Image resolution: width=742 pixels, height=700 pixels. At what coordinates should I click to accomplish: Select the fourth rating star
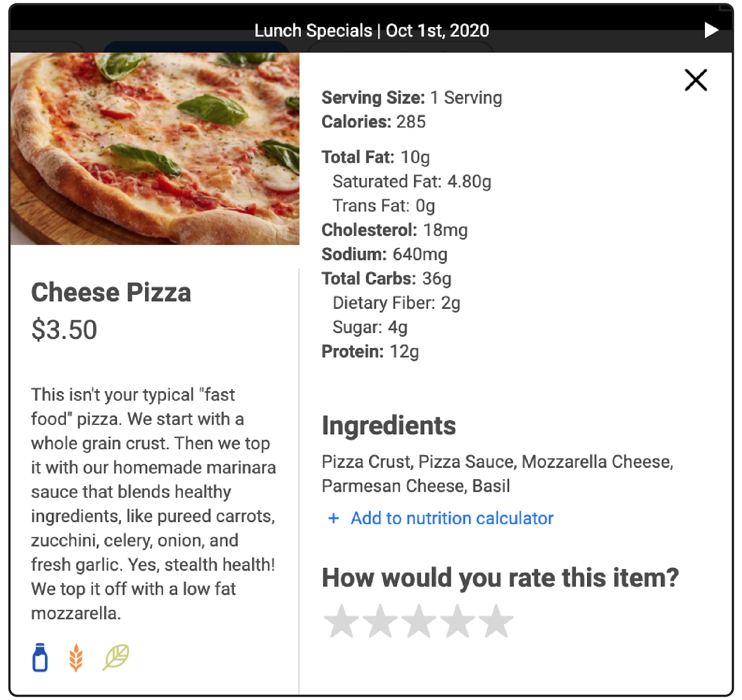point(457,621)
